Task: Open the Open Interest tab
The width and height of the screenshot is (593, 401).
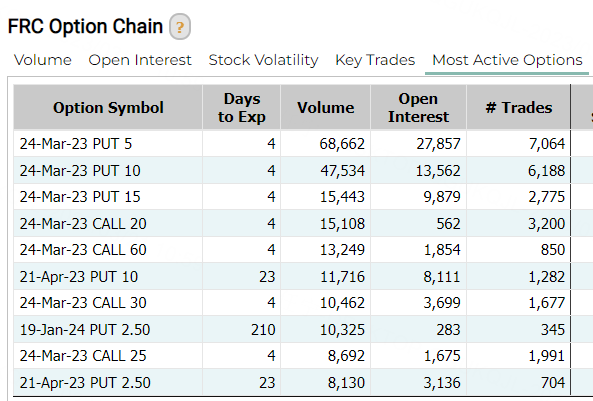Action: pyautogui.click(x=140, y=60)
